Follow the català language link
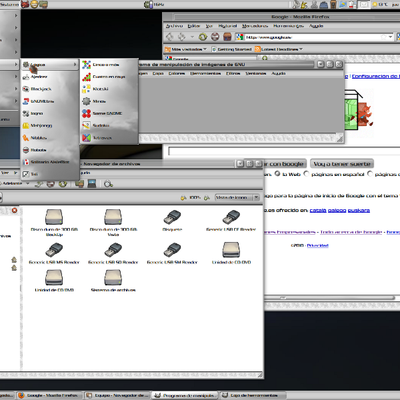This screenshot has width=400, height=400. (318, 210)
